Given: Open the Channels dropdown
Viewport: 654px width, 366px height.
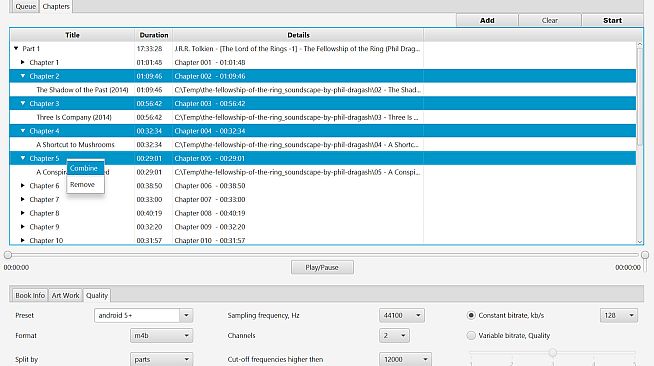Looking at the screenshot, I should pos(394,336).
